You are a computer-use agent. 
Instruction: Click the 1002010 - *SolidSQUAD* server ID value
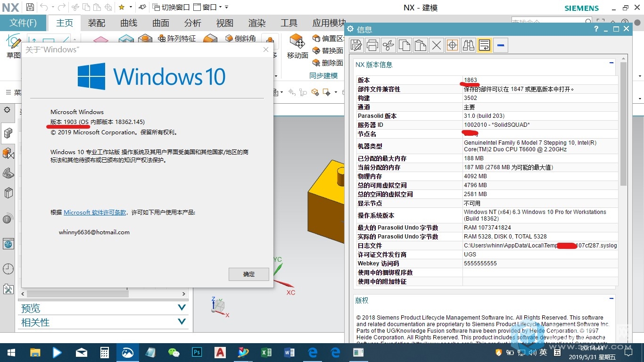[497, 124]
